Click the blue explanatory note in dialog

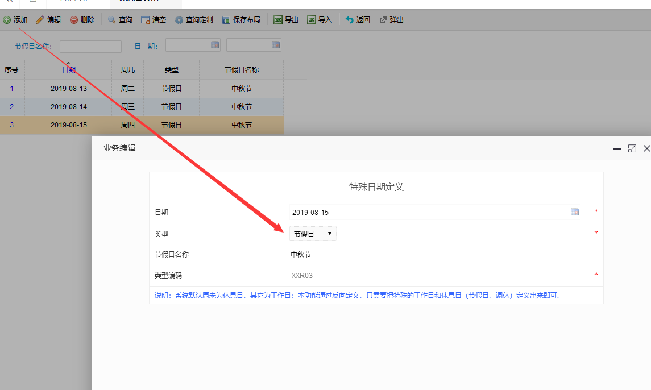pos(357,295)
